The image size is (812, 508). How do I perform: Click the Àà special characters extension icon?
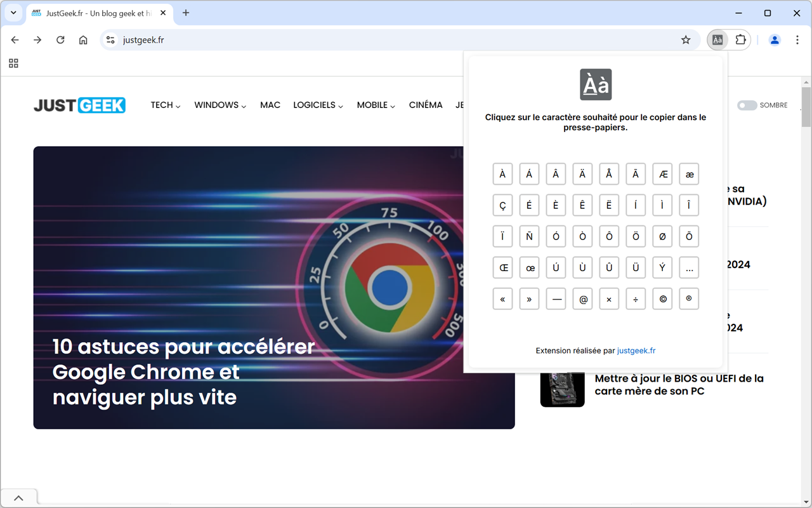(717, 39)
